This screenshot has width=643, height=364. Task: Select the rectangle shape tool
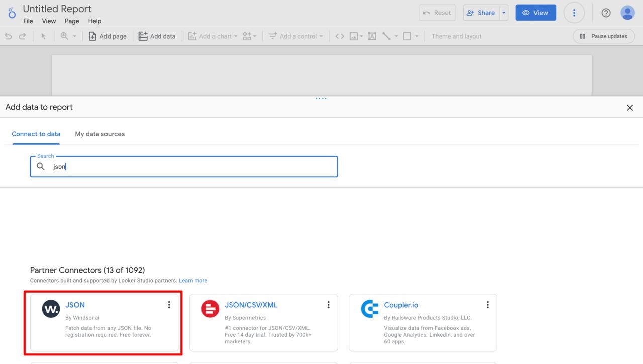407,36
